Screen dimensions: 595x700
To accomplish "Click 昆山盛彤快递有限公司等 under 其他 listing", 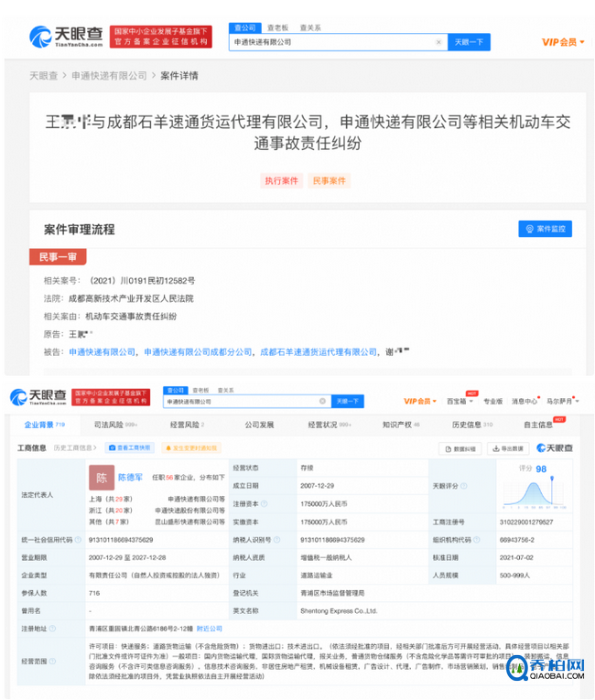I will coord(189,522).
